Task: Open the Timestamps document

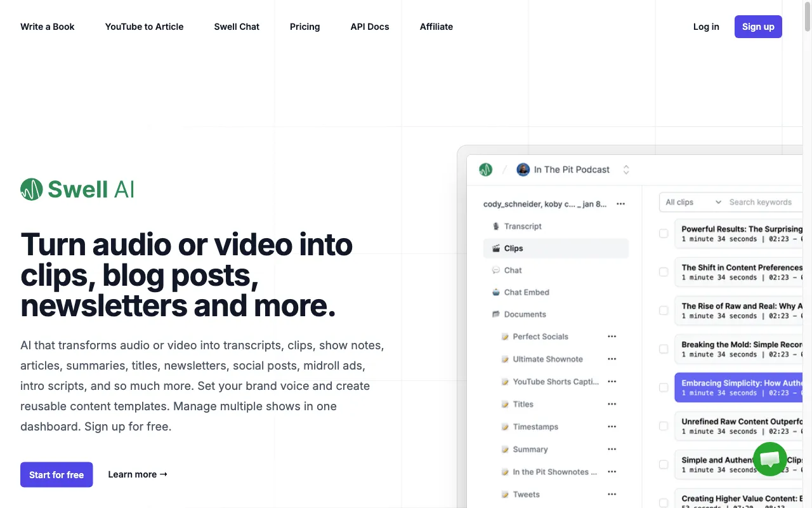Action: [x=535, y=427]
